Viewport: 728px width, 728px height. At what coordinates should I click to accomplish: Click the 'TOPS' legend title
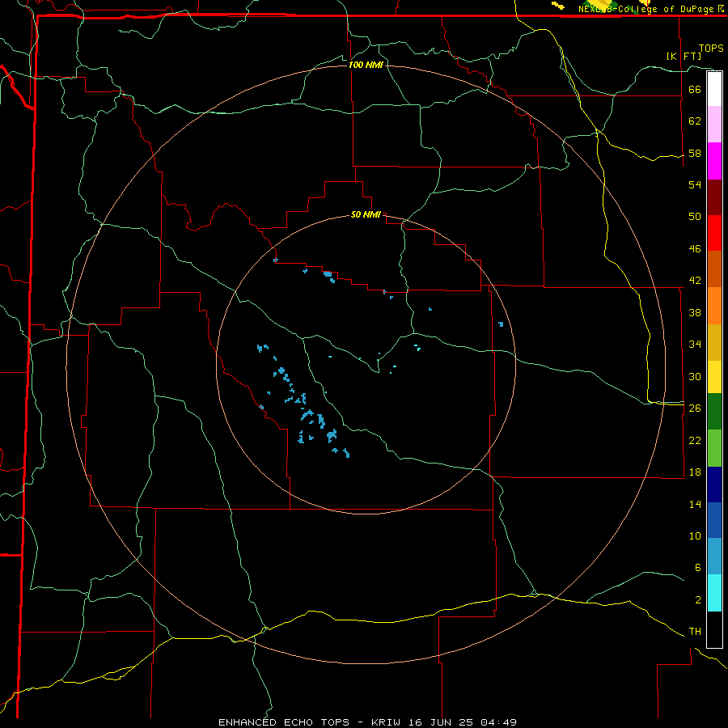(x=711, y=48)
